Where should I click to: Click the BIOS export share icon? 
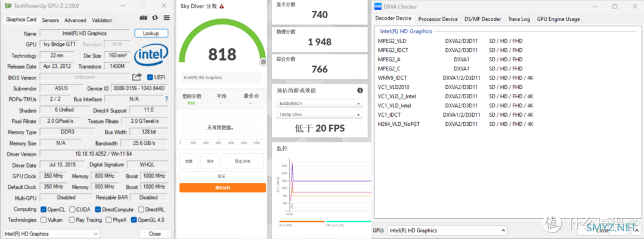[137, 77]
